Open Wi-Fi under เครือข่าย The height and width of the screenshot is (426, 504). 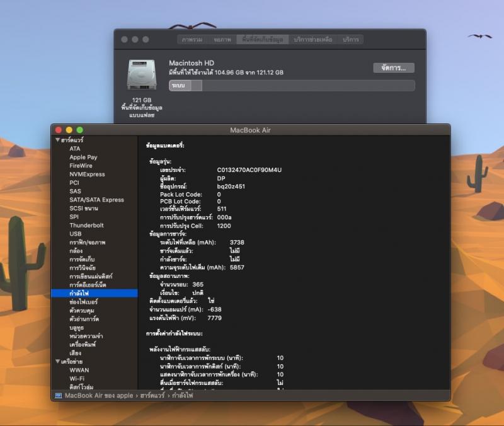click(77, 378)
